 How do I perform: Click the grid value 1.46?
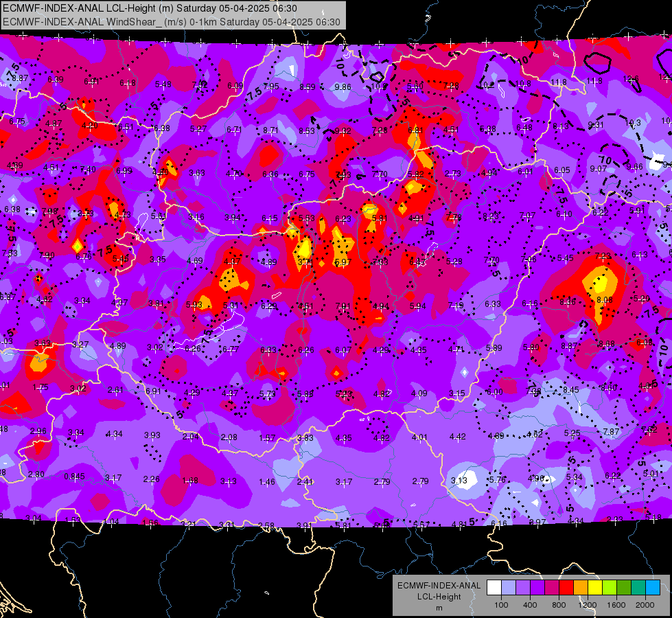pos(267,482)
